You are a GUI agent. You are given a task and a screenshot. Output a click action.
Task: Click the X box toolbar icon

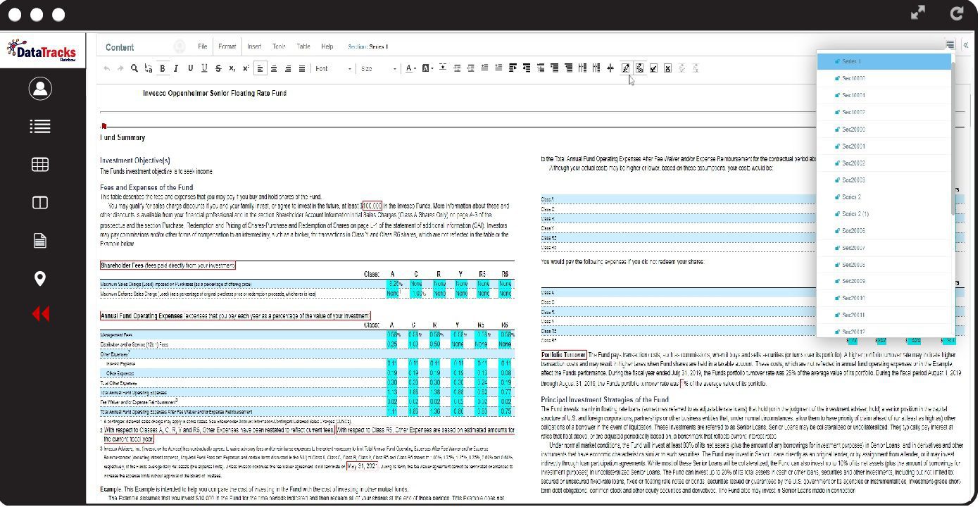(x=667, y=68)
